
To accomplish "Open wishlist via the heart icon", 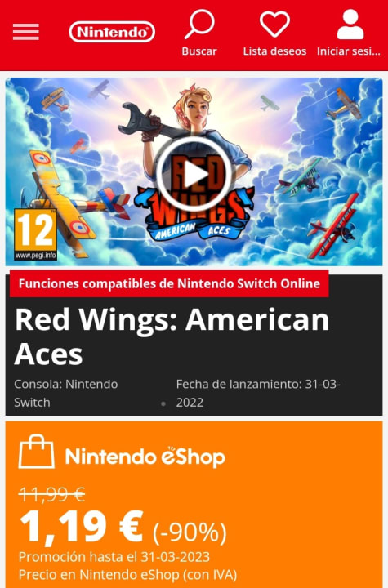I will click(x=274, y=24).
